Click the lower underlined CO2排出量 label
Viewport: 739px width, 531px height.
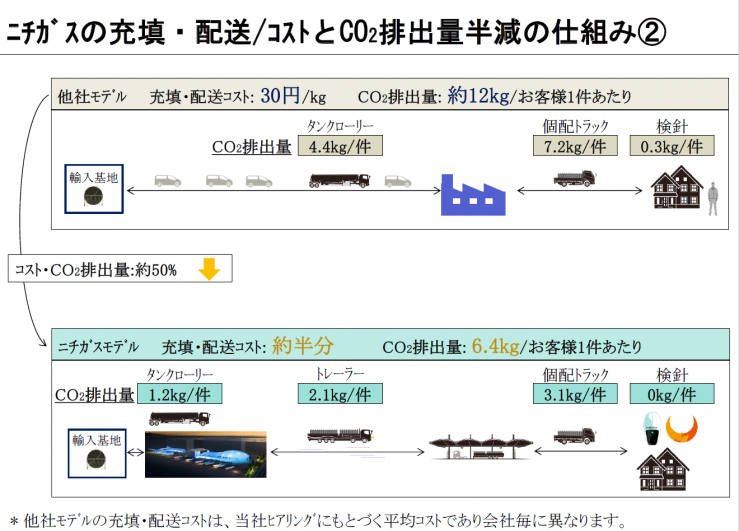click(x=95, y=395)
